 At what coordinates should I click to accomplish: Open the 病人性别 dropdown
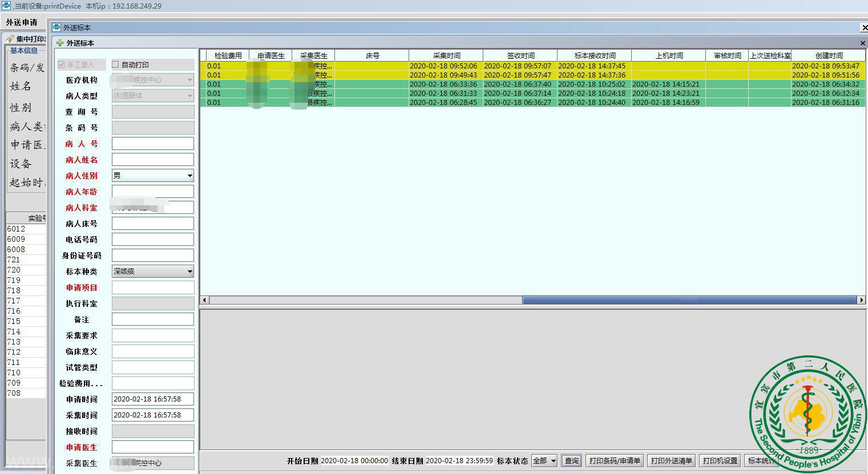(x=189, y=176)
